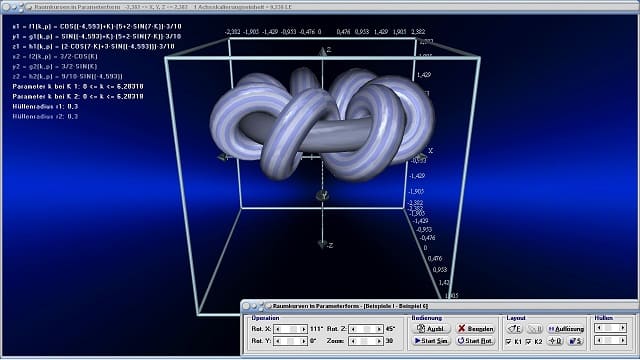640x360 pixels.
Task: Decrease Rot. X using left arrow
Action: 278,329
